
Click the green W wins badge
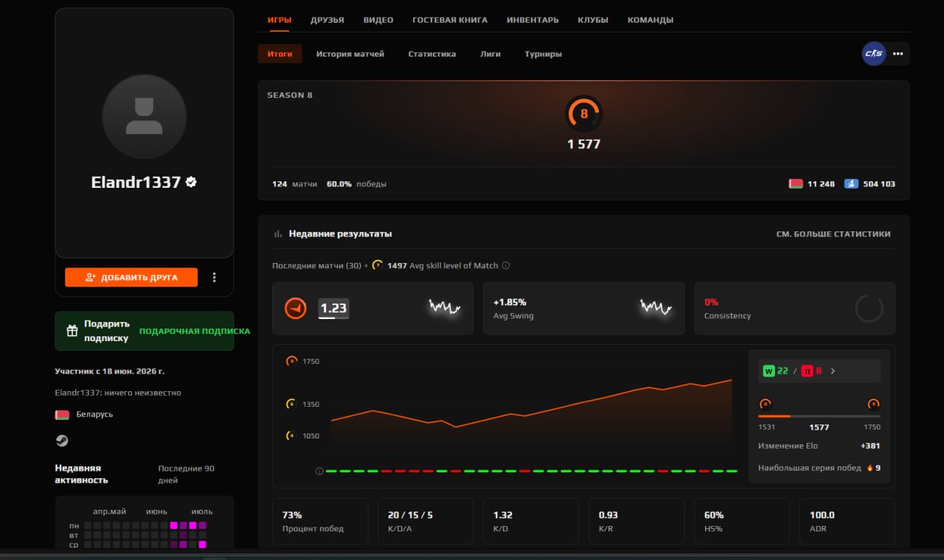coord(768,371)
